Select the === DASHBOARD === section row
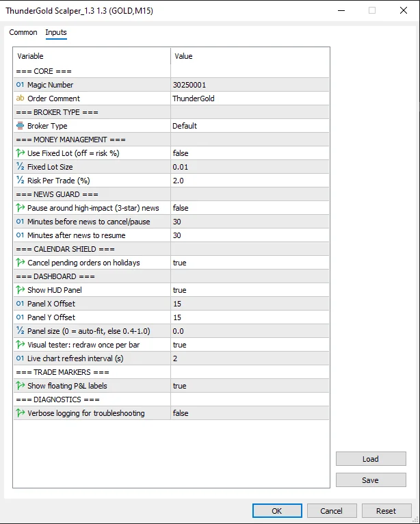The width and height of the screenshot is (420, 524). pyautogui.click(x=171, y=276)
